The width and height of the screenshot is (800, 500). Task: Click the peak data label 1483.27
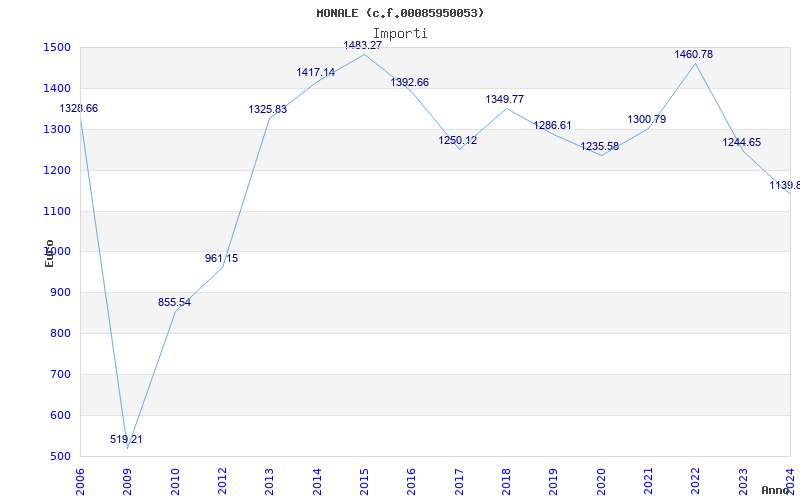pos(363,45)
